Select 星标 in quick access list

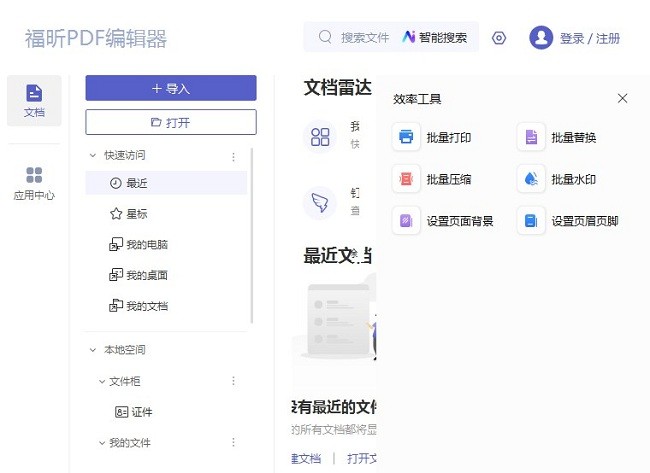point(137,214)
